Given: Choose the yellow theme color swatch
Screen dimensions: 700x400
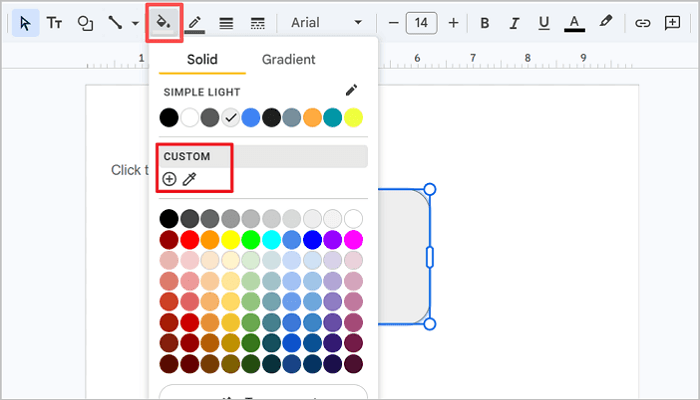Looking at the screenshot, I should pos(353,118).
